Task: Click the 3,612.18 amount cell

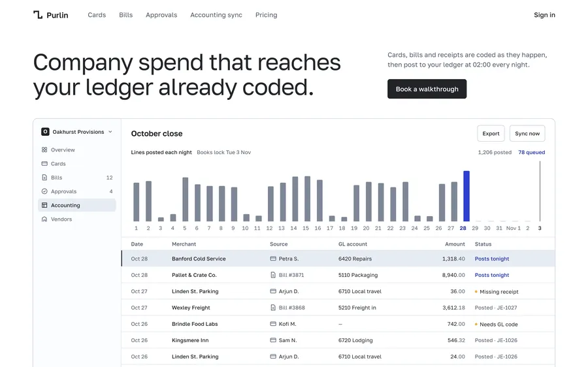Action: click(453, 308)
